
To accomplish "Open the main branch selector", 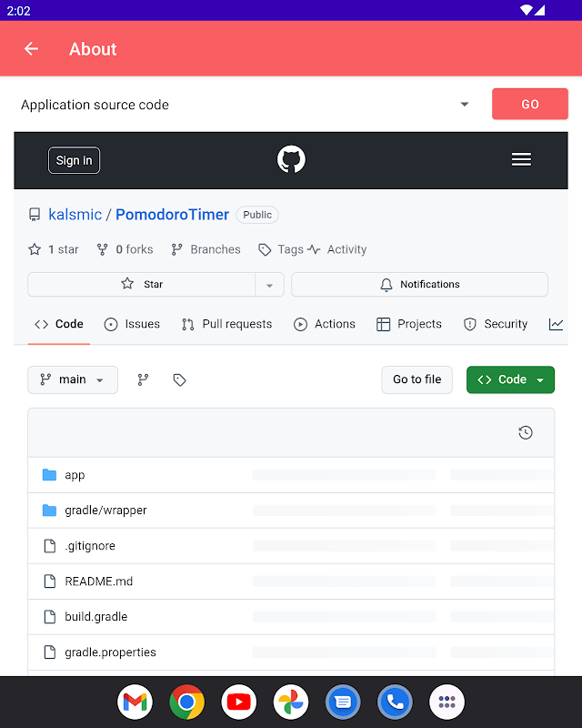I will click(x=73, y=379).
